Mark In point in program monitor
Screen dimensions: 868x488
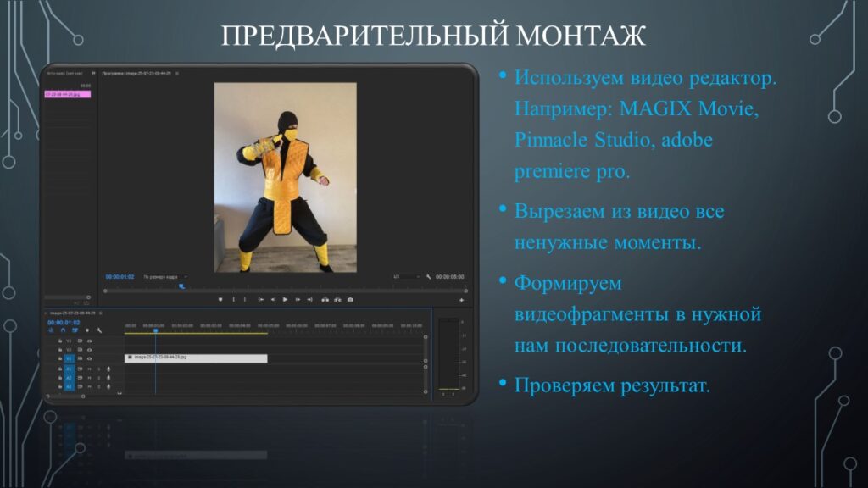(233, 299)
